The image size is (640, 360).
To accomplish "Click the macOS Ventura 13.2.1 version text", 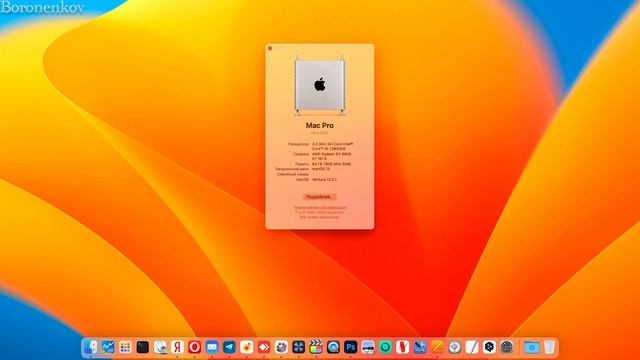I will click(324, 180).
